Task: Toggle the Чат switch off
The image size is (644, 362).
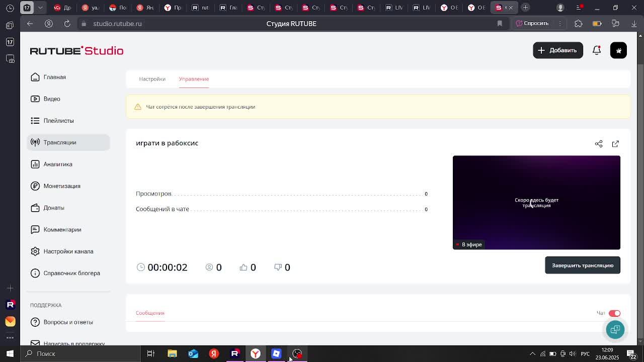Action: 614,313
